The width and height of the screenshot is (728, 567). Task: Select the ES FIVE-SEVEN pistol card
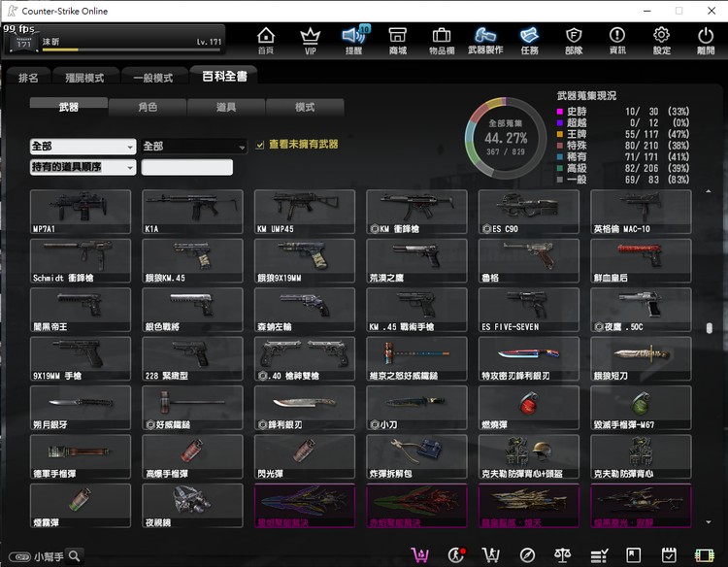(x=529, y=310)
